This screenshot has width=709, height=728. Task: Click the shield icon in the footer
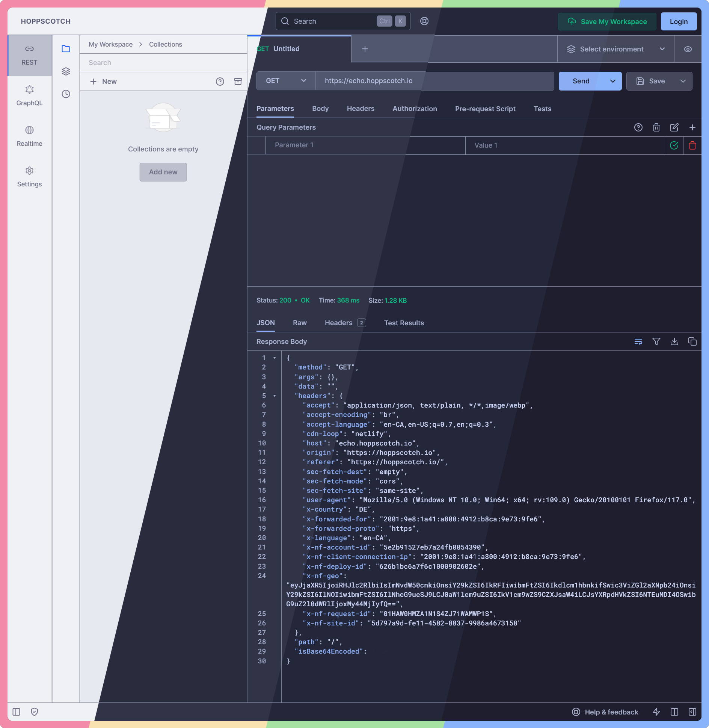[35, 712]
